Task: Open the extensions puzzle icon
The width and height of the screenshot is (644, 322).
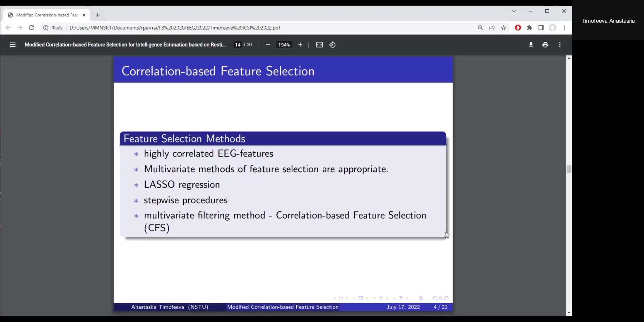Action: tap(530, 28)
